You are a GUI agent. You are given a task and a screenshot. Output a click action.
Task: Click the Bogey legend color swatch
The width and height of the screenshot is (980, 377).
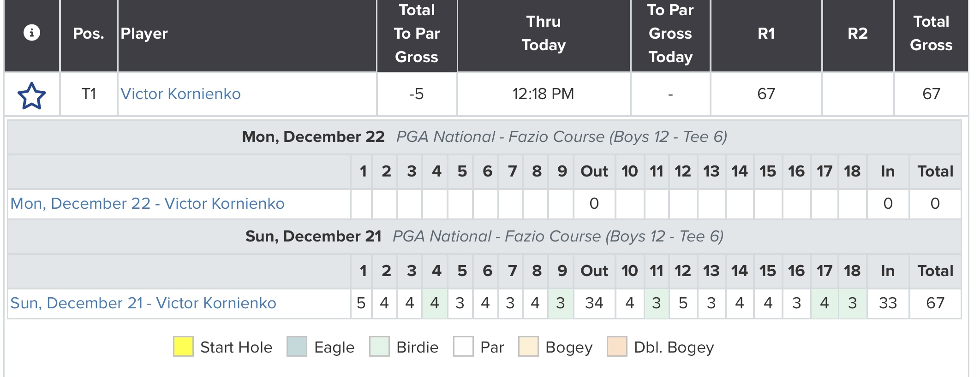point(528,347)
